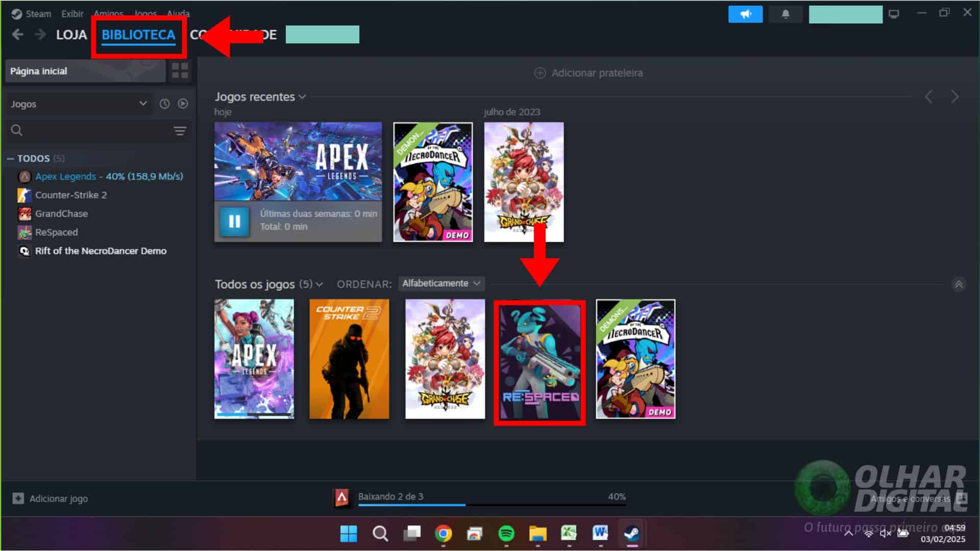Open the Re:Spaced cover art
The height and width of the screenshot is (551, 980).
pyautogui.click(x=540, y=363)
